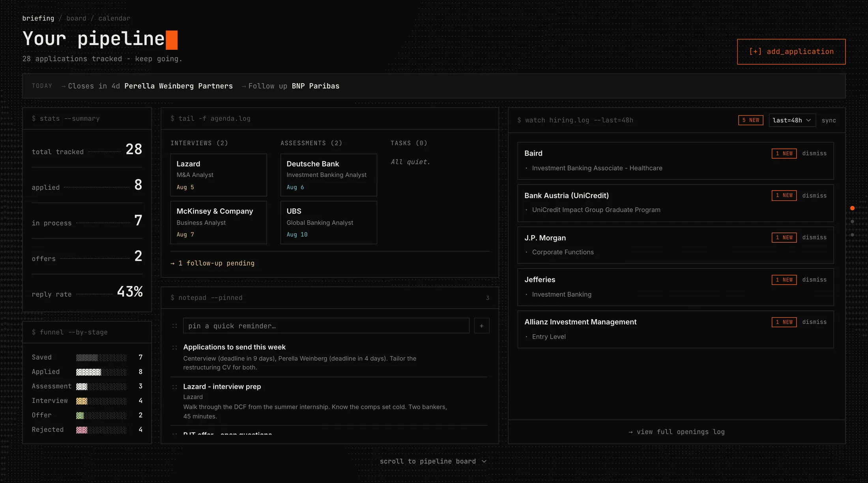The image size is (868, 483).
Task: Open McKinsey & Company interview card
Action: pyautogui.click(x=219, y=223)
